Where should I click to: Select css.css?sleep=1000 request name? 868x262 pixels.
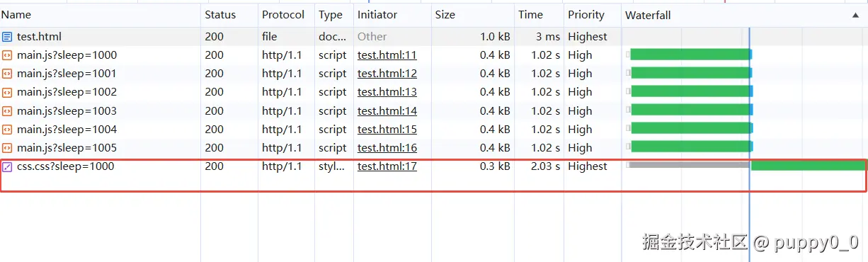point(66,166)
